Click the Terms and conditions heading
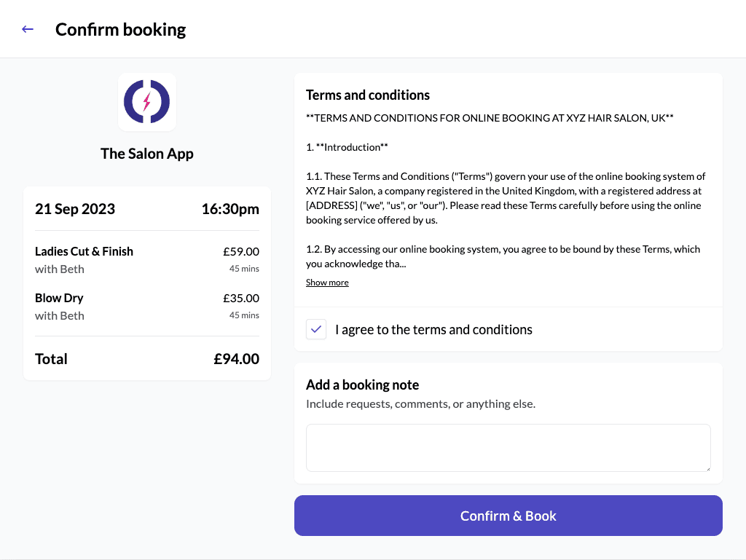This screenshot has width=746, height=560. (x=368, y=95)
